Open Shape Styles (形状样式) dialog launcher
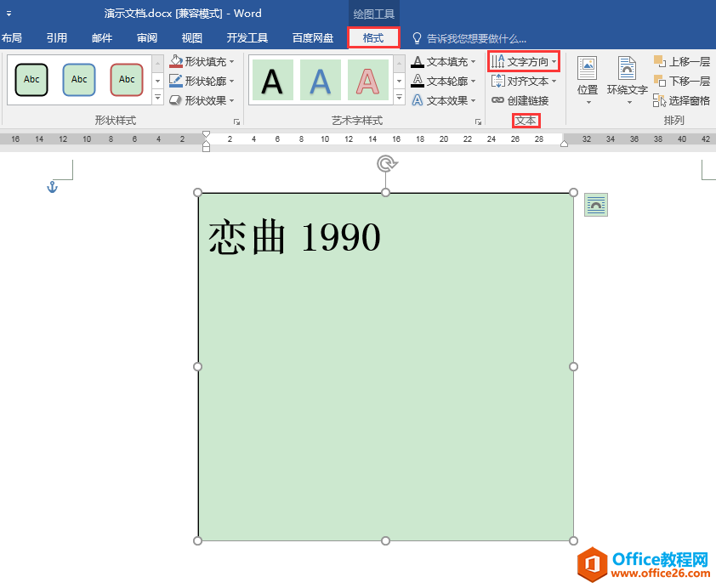The width and height of the screenshot is (716, 588). [x=236, y=122]
